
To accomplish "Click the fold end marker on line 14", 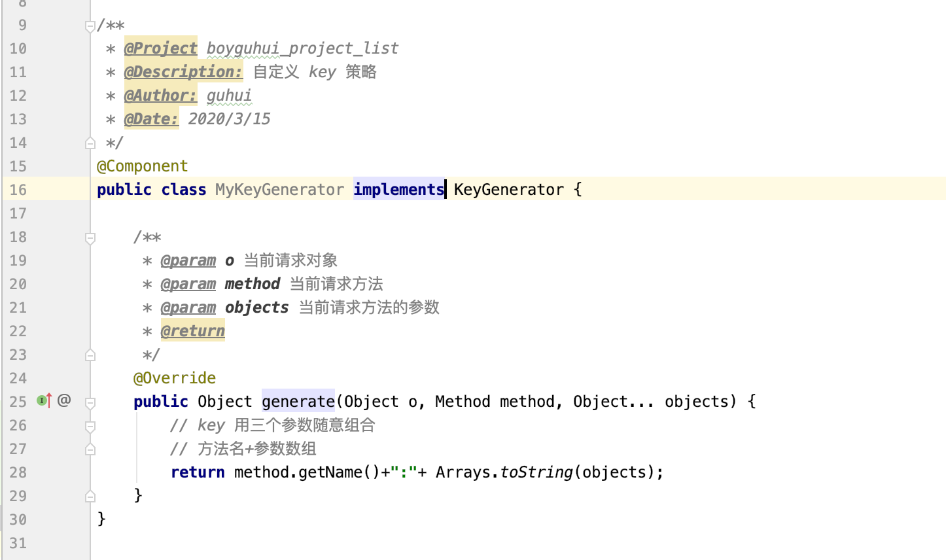I will pos(90,143).
